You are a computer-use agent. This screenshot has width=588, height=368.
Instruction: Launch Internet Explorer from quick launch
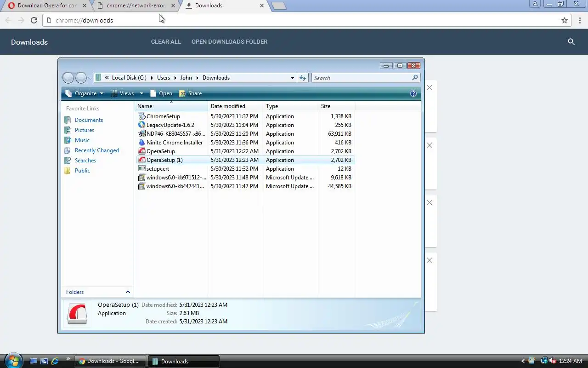click(x=55, y=361)
